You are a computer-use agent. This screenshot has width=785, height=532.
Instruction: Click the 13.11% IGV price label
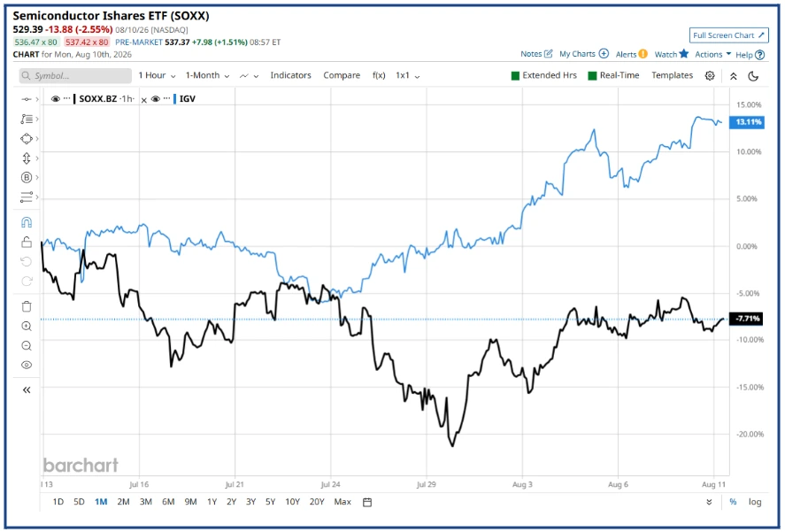click(747, 122)
